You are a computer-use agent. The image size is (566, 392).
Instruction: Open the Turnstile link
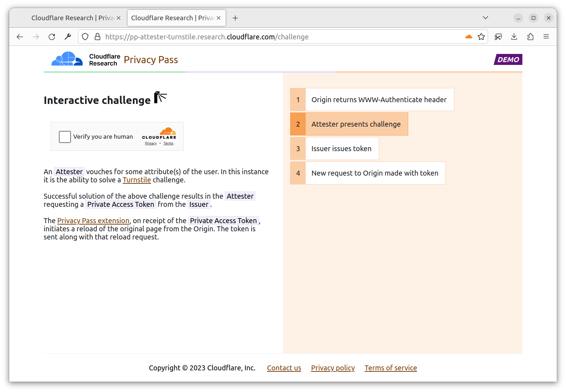pos(137,180)
